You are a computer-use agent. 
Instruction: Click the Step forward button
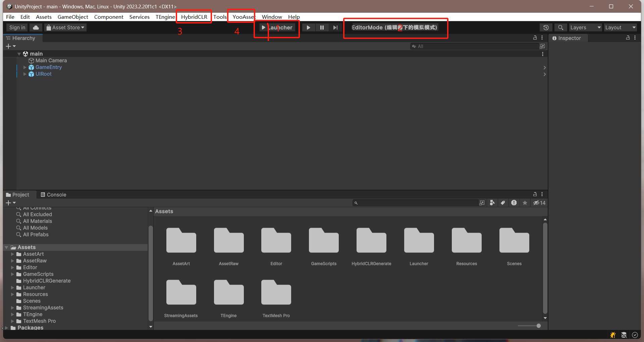(x=335, y=27)
